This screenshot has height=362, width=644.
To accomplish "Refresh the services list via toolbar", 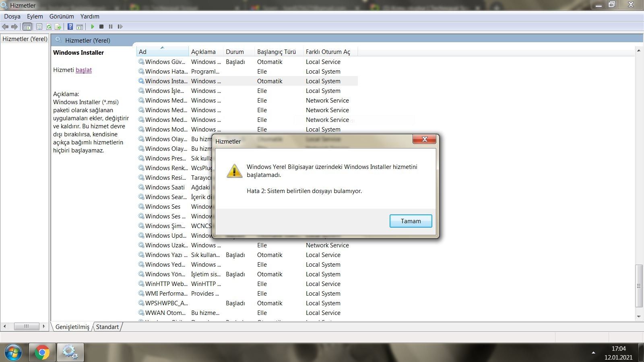I will pyautogui.click(x=49, y=27).
